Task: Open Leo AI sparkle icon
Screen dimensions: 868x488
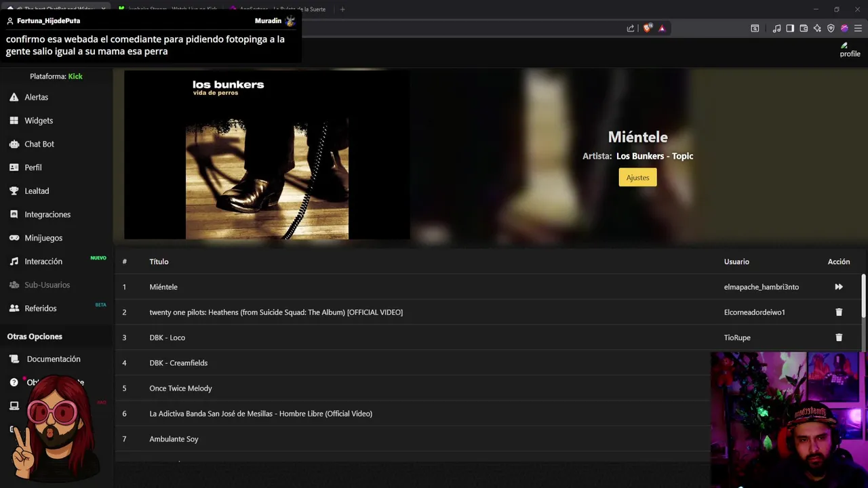Action: [x=817, y=28]
